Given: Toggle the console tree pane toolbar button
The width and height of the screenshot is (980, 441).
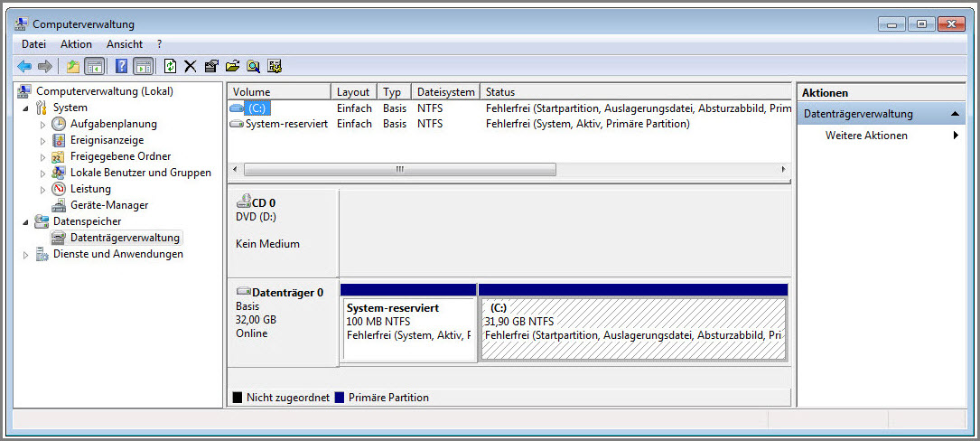Looking at the screenshot, I should pyautogui.click(x=95, y=66).
